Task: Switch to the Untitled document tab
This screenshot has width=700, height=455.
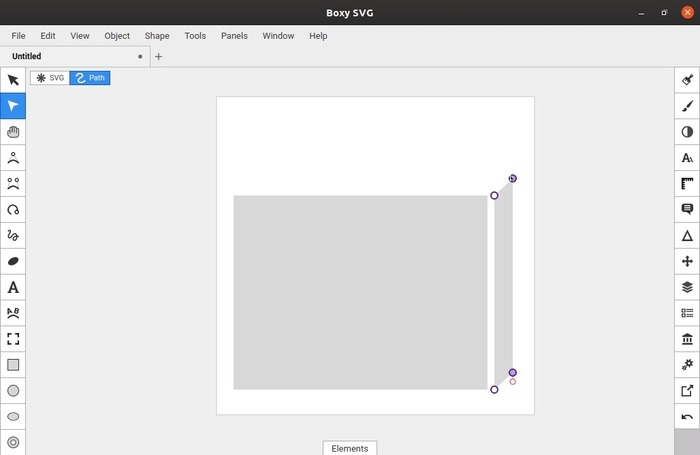Action: click(x=75, y=56)
